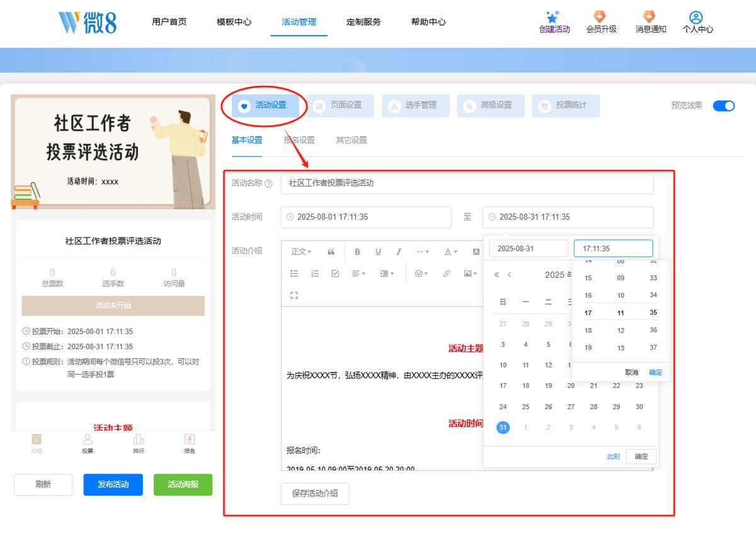Open 会员升级 from the top bar
This screenshot has width=756, height=538.
click(x=601, y=22)
